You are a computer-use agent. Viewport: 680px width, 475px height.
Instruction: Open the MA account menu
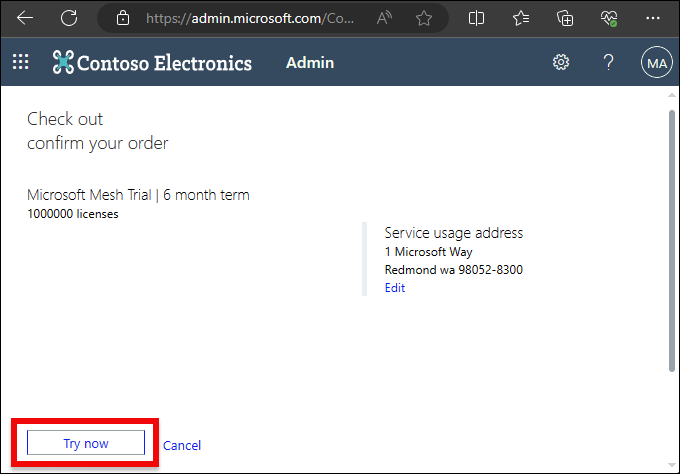pos(656,63)
